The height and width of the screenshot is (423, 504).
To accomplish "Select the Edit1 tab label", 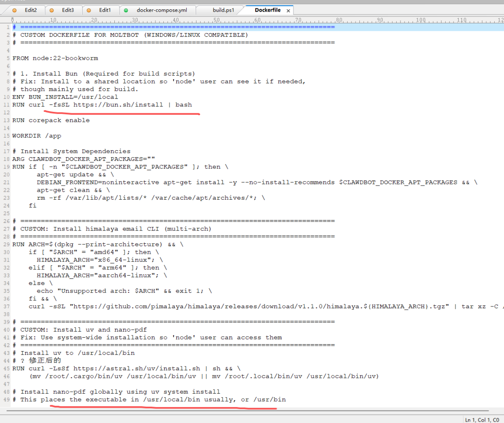I will point(105,10).
